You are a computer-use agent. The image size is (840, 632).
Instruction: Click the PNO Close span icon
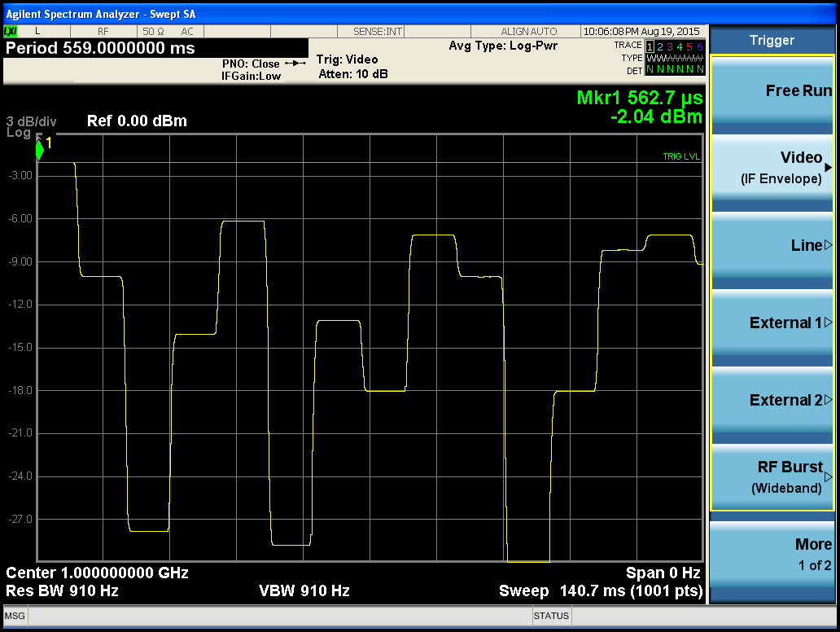click(295, 64)
